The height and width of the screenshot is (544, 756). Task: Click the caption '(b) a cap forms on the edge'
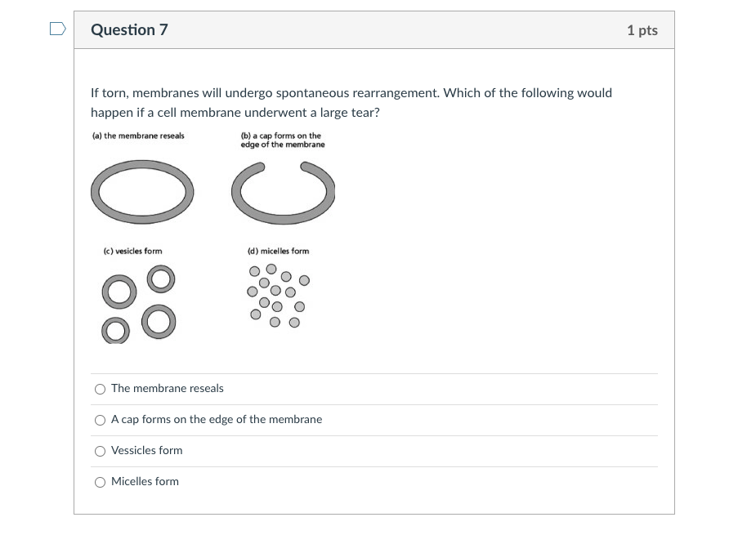coord(282,140)
